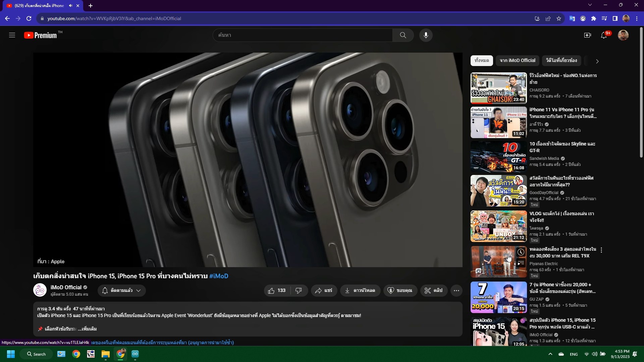Click the YouTube search input field
644x362 pixels.
coord(303,35)
